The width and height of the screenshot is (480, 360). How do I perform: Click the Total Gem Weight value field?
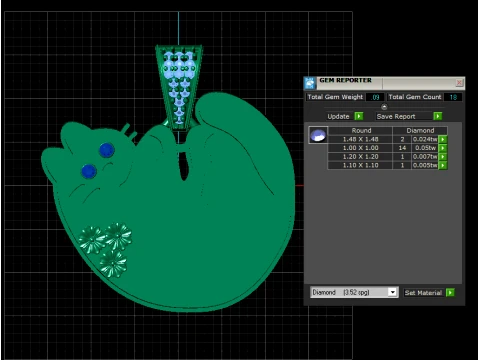point(375,97)
